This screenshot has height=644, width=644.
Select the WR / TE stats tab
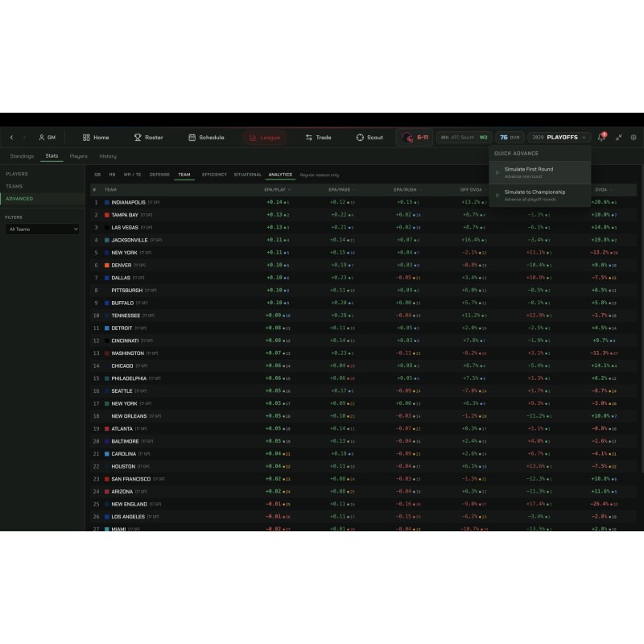(x=132, y=175)
